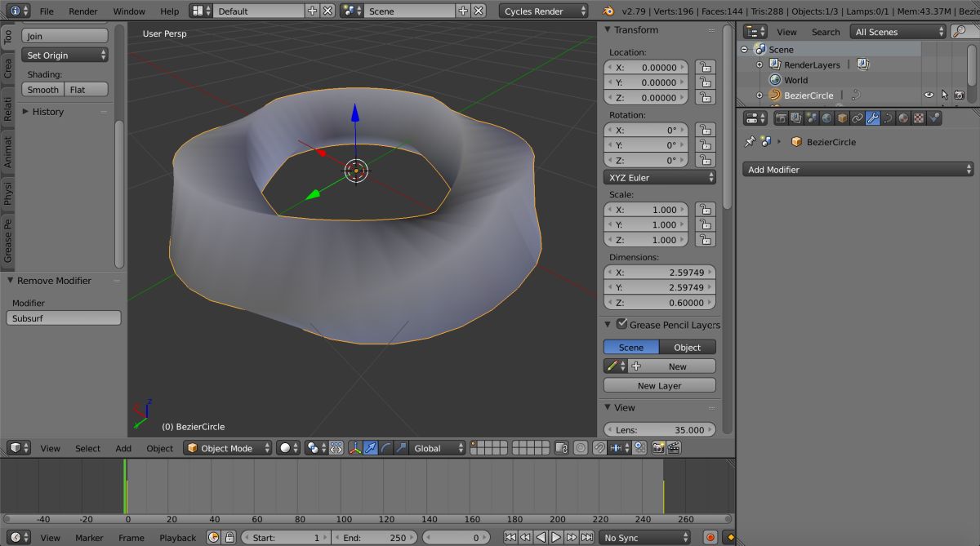Toggle the timeline use-preview-range clock icon

[213, 537]
